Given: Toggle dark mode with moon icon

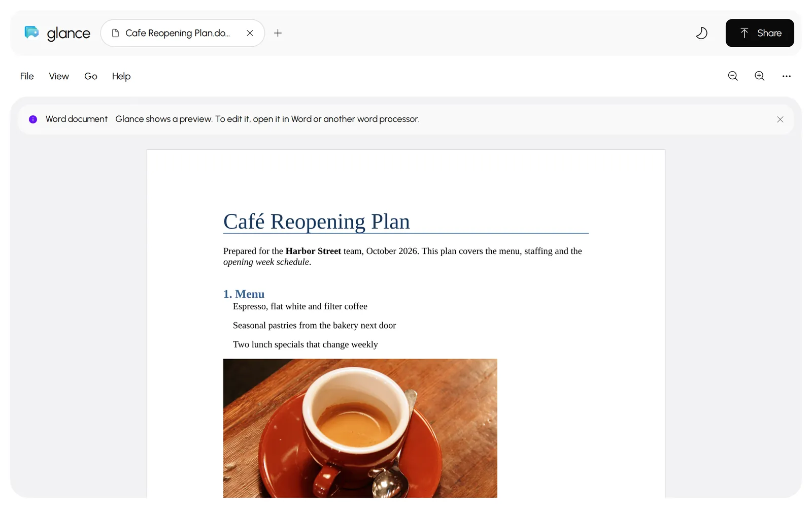Looking at the screenshot, I should click(x=701, y=33).
